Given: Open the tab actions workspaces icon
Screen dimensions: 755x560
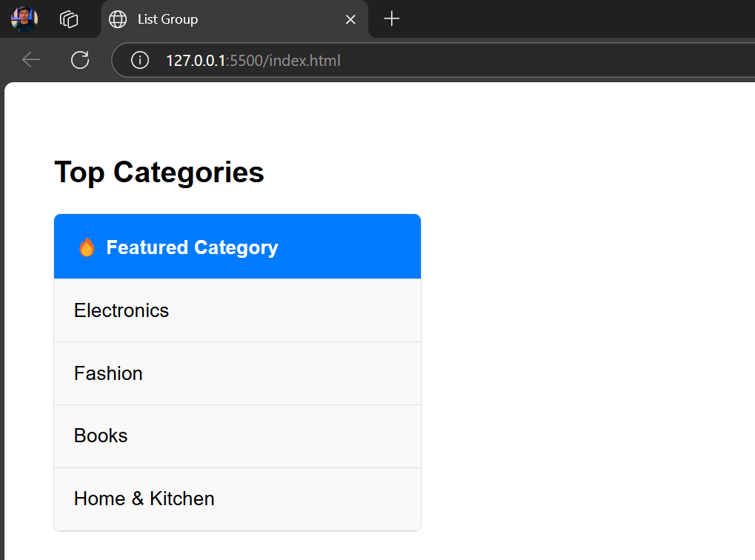Looking at the screenshot, I should point(69,19).
